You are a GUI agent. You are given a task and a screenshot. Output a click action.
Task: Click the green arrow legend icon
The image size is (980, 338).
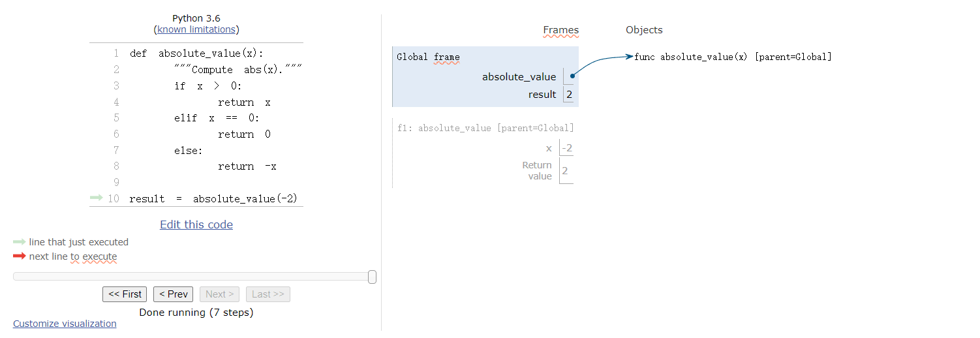coord(19,242)
